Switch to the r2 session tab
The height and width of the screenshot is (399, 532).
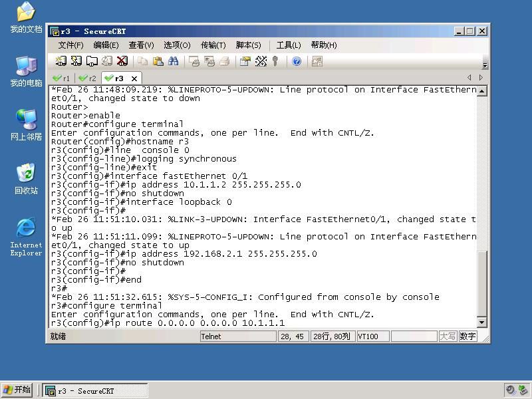88,78
